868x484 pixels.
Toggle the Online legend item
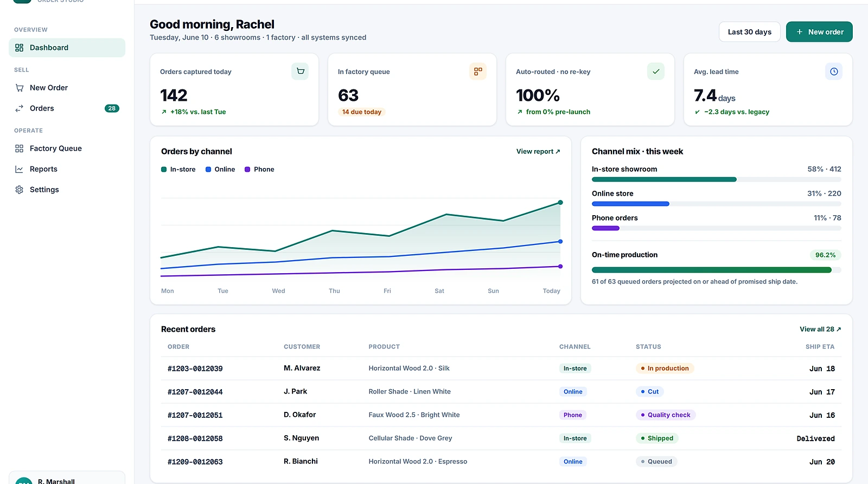click(220, 170)
